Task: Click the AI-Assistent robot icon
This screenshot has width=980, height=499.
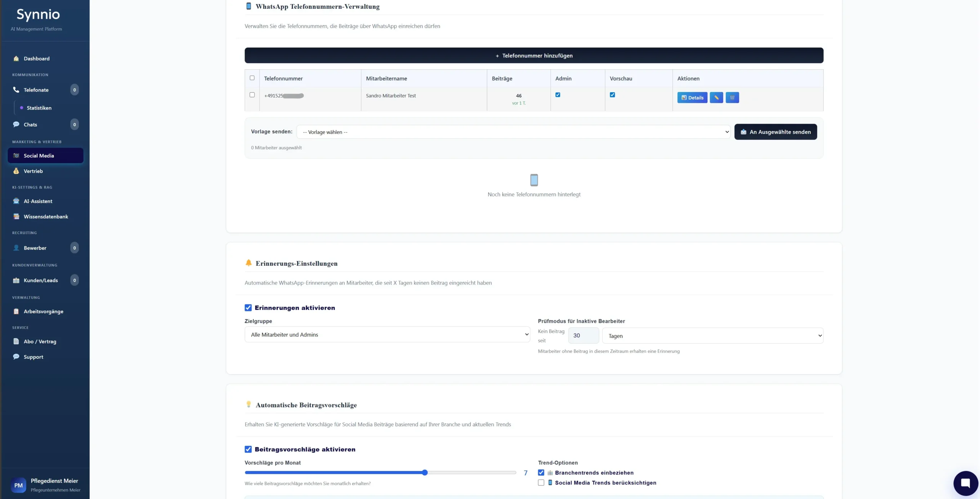Action: [16, 201]
